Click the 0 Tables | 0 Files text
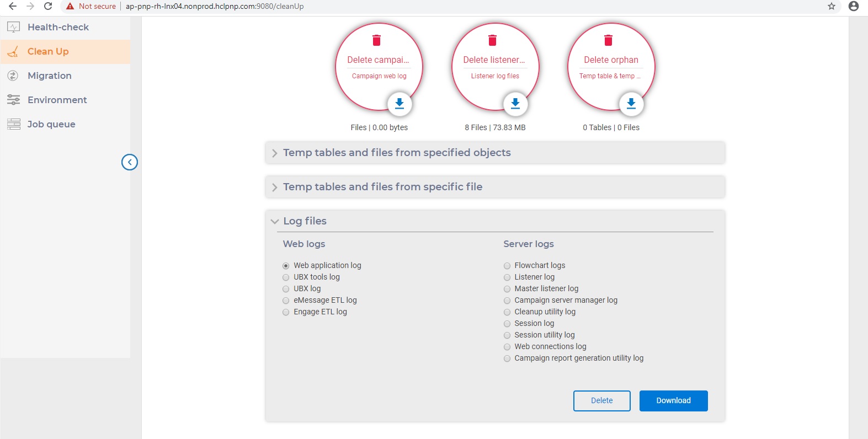This screenshot has height=439, width=868. coord(611,127)
